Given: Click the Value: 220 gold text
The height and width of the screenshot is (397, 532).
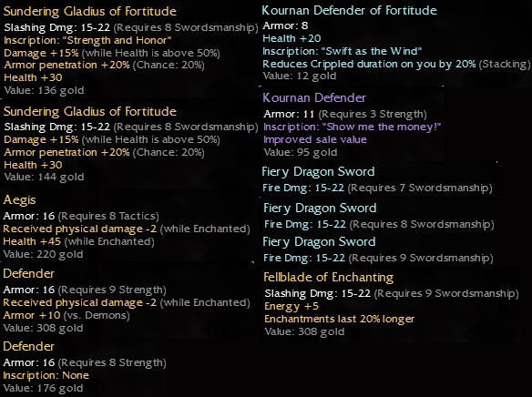Looking at the screenshot, I should click(x=43, y=254).
